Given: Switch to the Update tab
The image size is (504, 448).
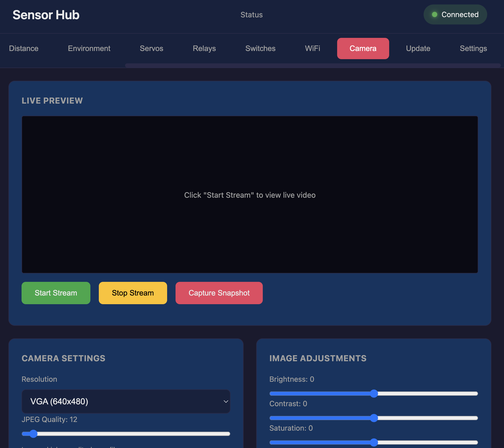Looking at the screenshot, I should pos(418,48).
